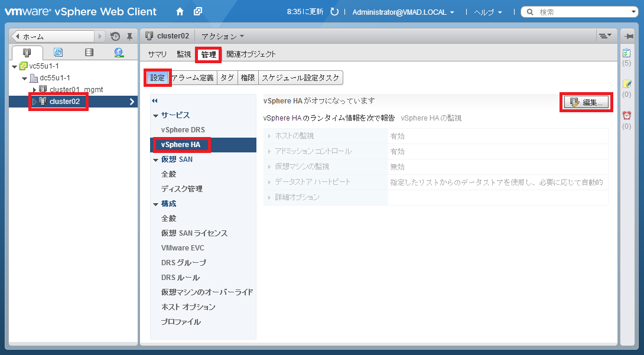Open the panel view options menu icon
Viewport: 644px width, 355px height.
pos(605,36)
